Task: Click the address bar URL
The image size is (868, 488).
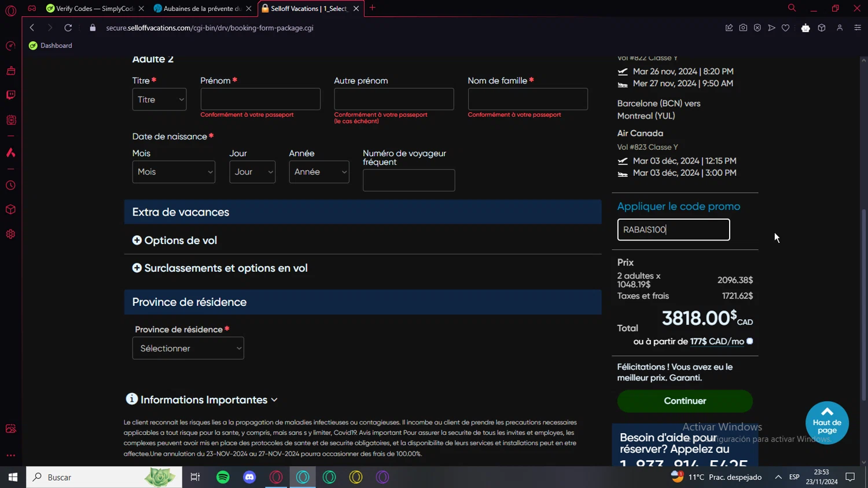Action: click(x=210, y=28)
